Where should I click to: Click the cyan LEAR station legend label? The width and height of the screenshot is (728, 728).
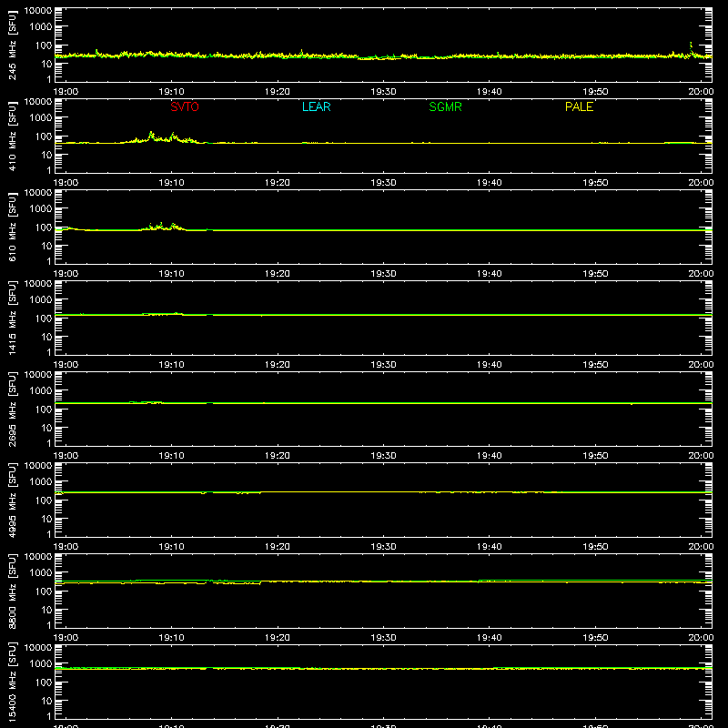pos(316,106)
